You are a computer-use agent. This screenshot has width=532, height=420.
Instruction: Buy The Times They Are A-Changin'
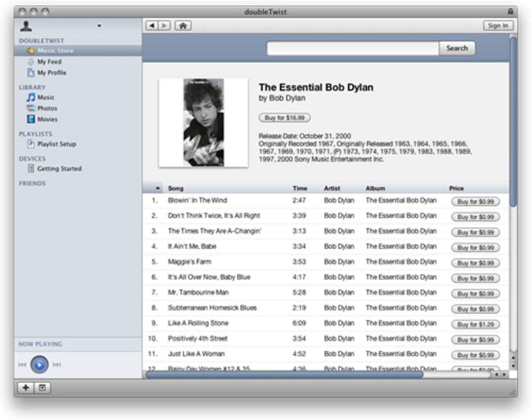475,233
